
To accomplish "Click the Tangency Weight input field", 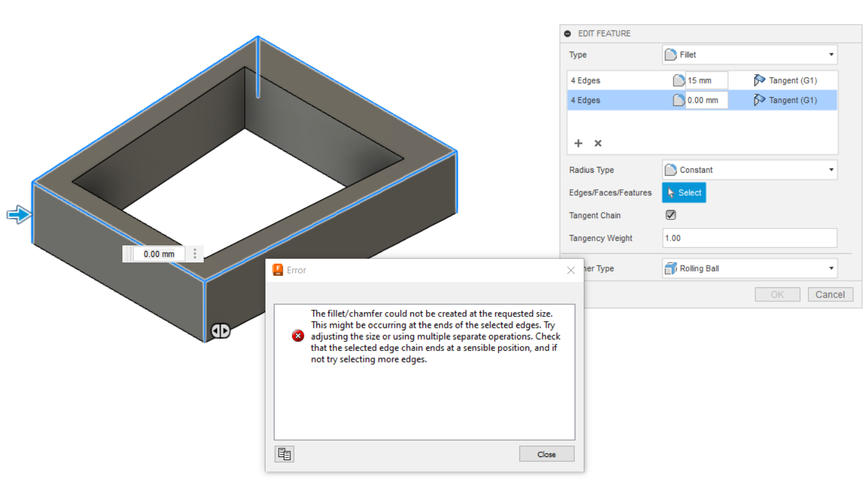I will point(749,238).
